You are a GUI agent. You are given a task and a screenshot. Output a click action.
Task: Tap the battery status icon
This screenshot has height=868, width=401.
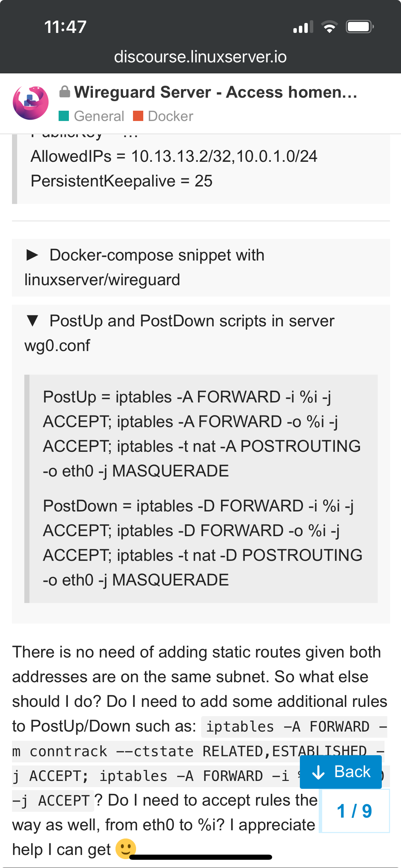[x=359, y=27]
